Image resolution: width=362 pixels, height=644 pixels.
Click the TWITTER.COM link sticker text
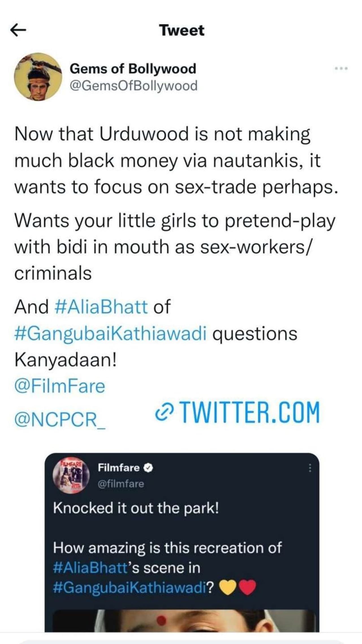pos(250,412)
